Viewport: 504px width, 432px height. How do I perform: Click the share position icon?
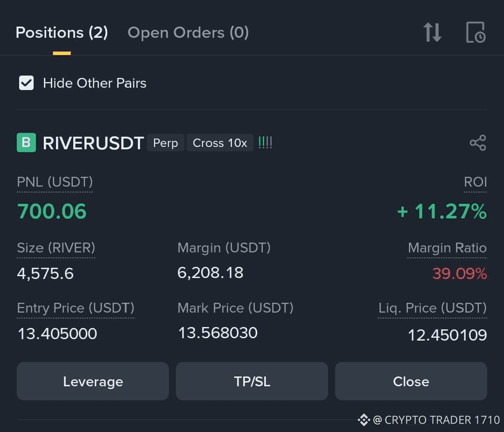[478, 143]
